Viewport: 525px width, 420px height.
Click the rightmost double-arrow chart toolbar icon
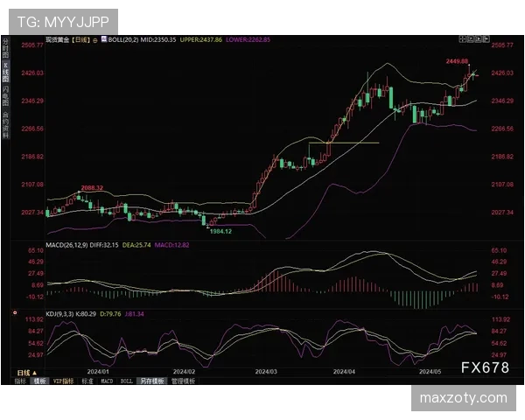pyautogui.click(x=486, y=39)
